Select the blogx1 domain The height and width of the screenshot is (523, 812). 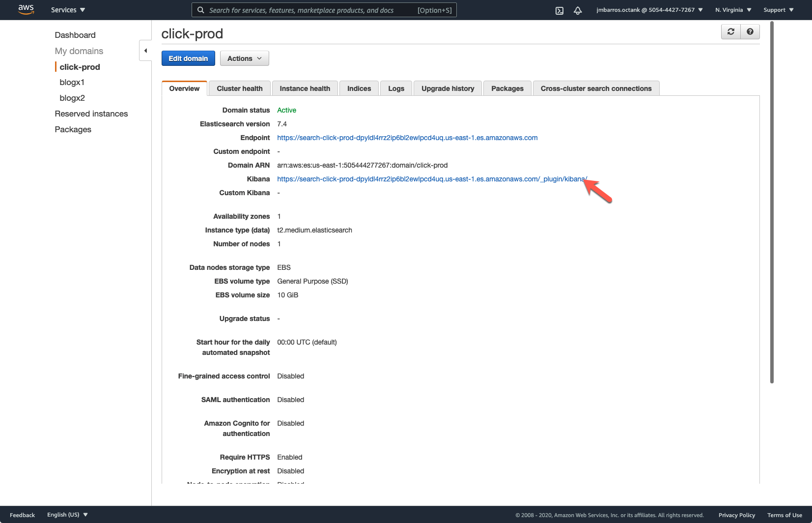pos(72,82)
